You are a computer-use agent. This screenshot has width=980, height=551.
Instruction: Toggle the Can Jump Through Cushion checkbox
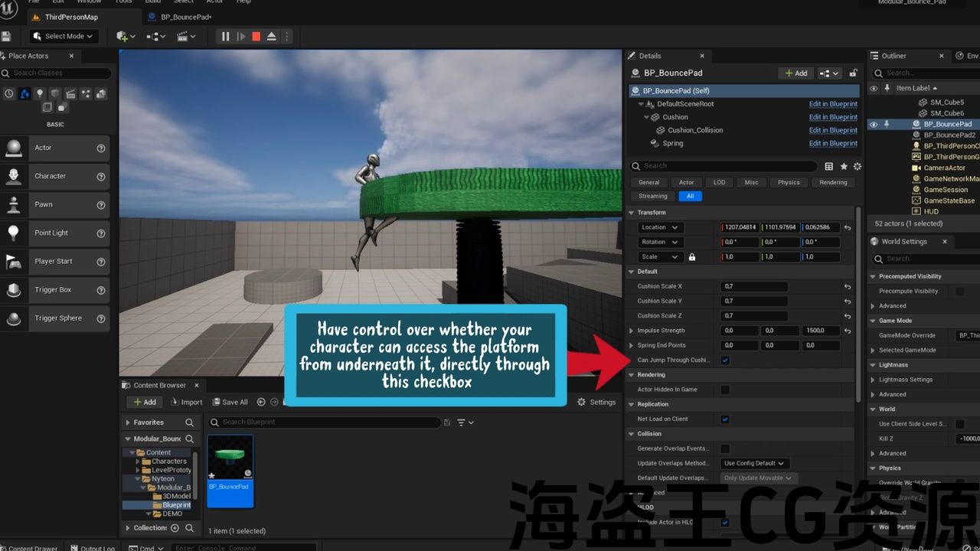(725, 360)
